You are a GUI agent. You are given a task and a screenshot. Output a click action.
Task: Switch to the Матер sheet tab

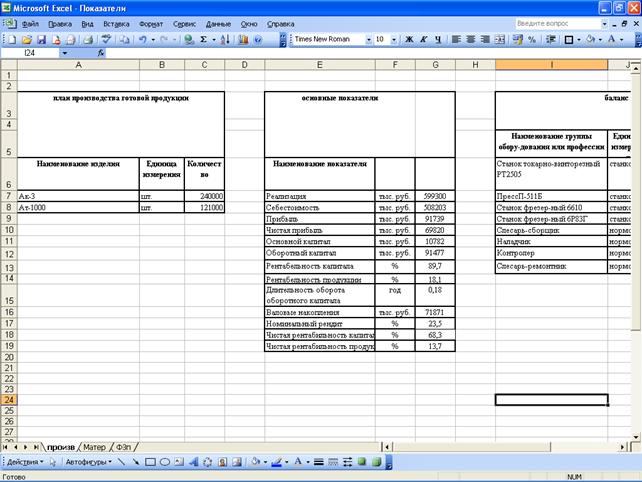[95, 447]
